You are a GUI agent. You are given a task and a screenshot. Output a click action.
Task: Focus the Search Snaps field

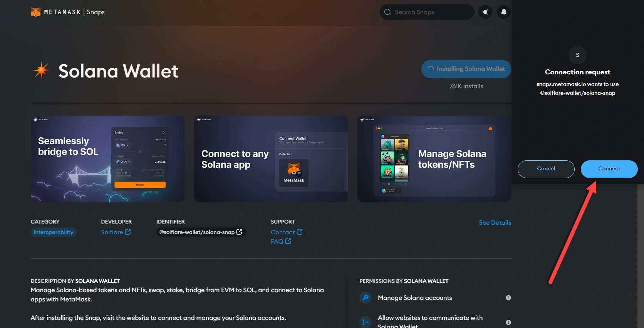point(427,12)
